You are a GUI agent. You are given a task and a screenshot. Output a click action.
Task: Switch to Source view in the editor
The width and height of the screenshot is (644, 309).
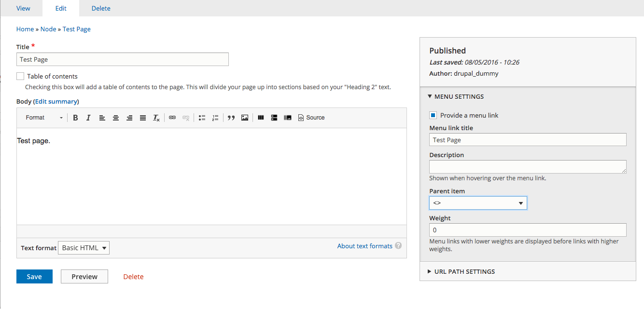(311, 117)
